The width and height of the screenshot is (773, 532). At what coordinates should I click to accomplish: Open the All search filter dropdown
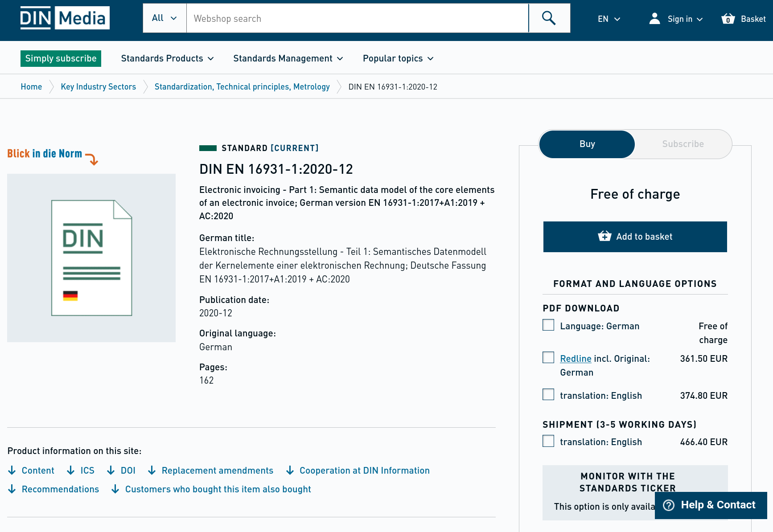point(164,18)
